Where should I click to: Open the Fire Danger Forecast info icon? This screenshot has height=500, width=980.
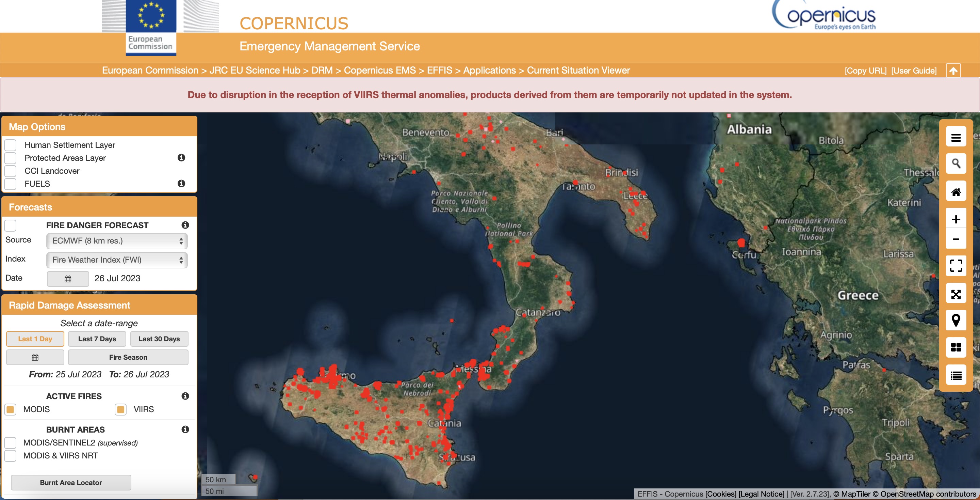185,225
